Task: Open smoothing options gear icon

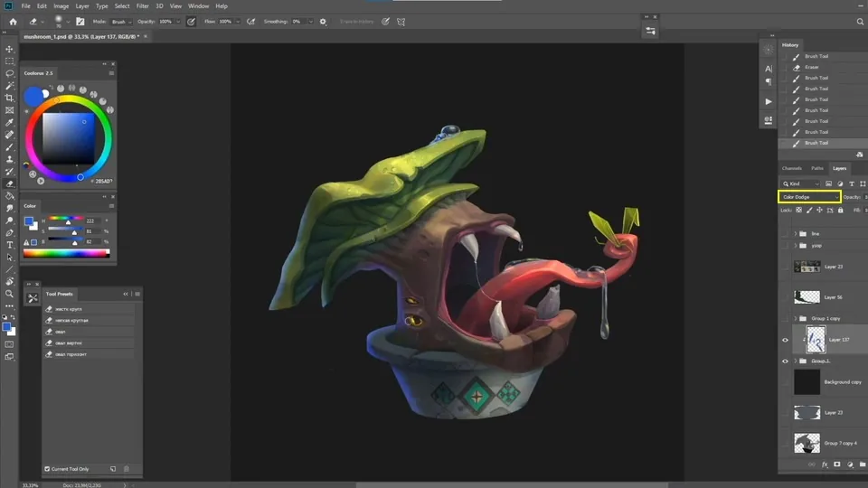Action: click(324, 22)
